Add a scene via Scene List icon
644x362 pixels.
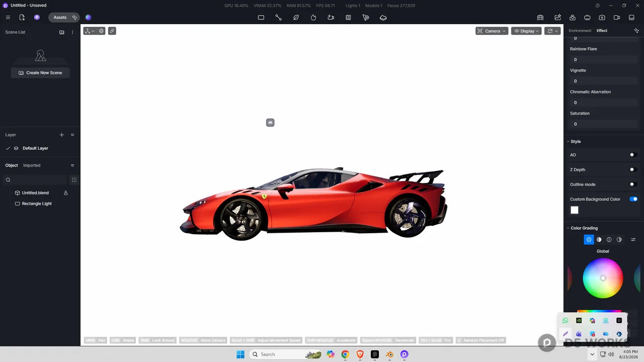[x=62, y=32]
